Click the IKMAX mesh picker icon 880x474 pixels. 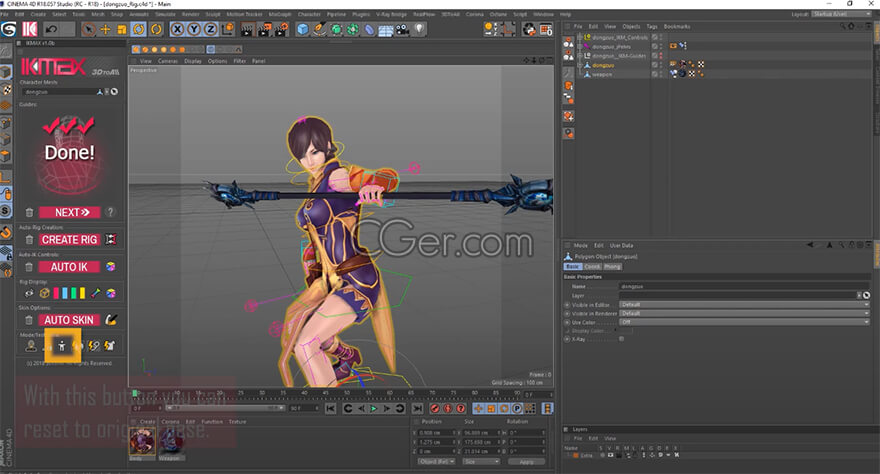(114, 91)
